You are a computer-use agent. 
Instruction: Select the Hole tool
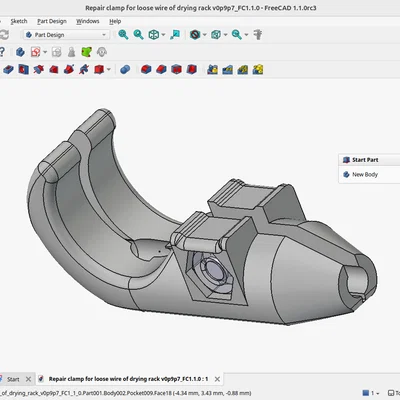[x=23, y=69]
